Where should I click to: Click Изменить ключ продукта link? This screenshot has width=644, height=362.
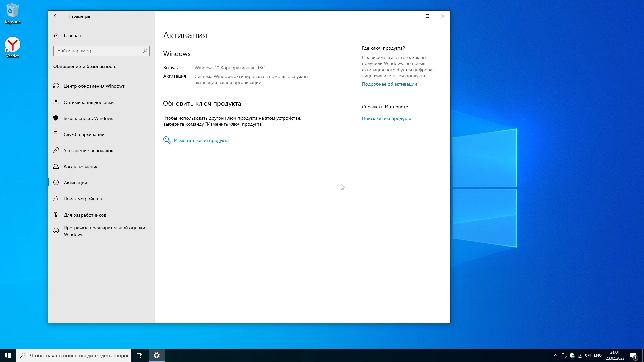201,140
